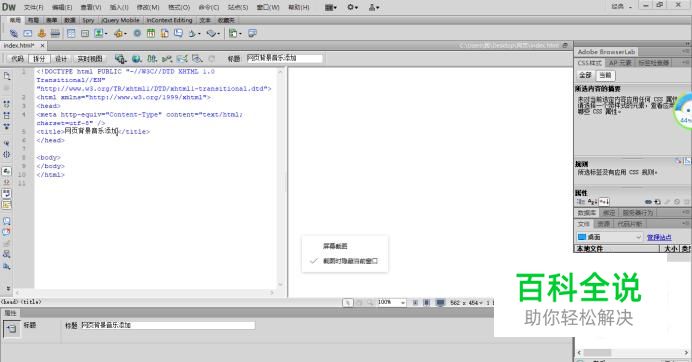Click the Hyperlink insert icon

pyautogui.click(x=14, y=33)
